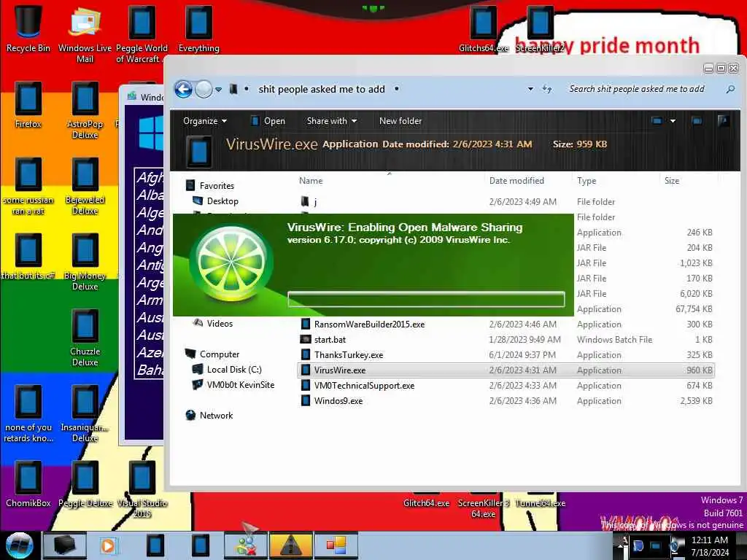Select start.bat file row
747x560 pixels.
(x=505, y=340)
